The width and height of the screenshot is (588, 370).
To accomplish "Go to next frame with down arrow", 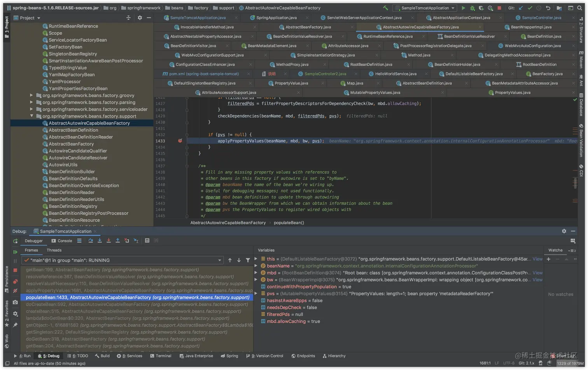I will 239,260.
